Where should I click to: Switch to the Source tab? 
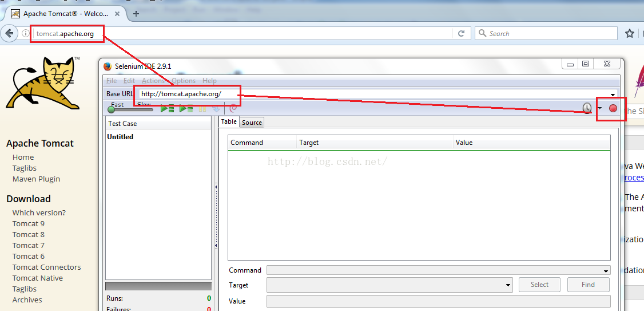(x=252, y=122)
